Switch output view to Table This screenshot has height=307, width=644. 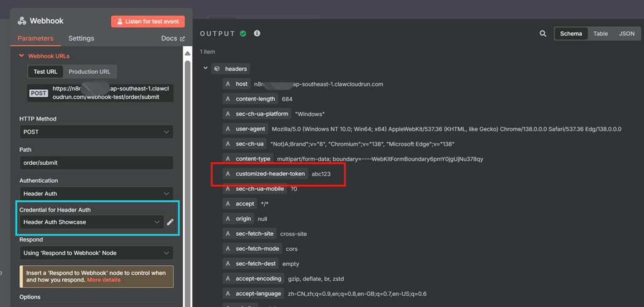[x=600, y=34]
